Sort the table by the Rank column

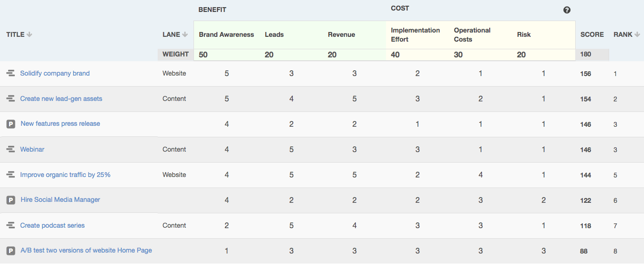point(626,34)
